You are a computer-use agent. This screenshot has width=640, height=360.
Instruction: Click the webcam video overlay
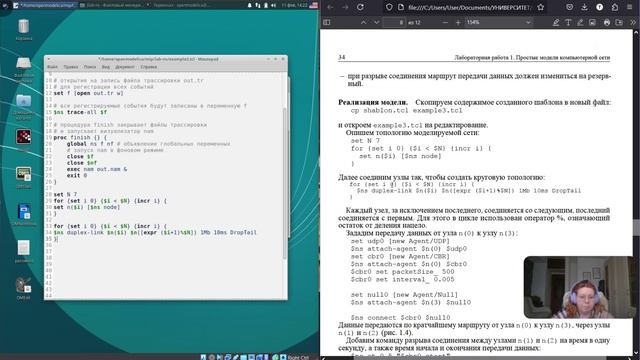[578, 287]
